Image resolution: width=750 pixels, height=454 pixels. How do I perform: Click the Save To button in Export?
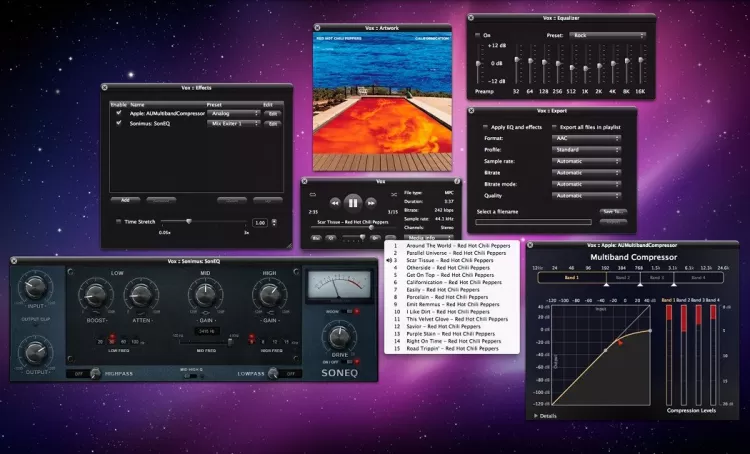(613, 211)
